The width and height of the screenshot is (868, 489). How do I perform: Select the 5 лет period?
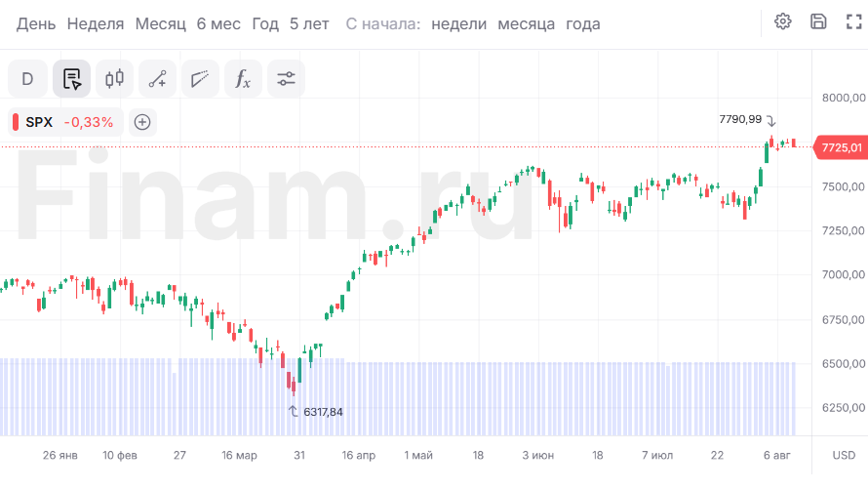coord(309,23)
